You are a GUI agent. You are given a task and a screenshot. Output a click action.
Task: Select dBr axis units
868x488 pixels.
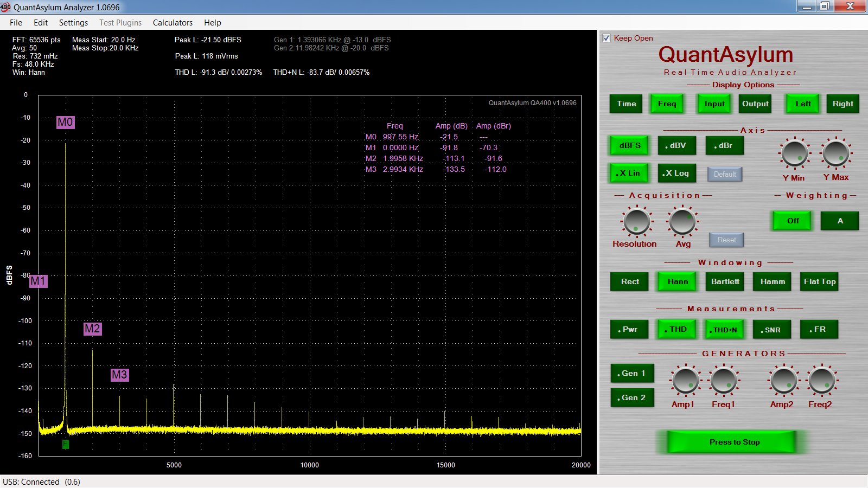point(724,145)
